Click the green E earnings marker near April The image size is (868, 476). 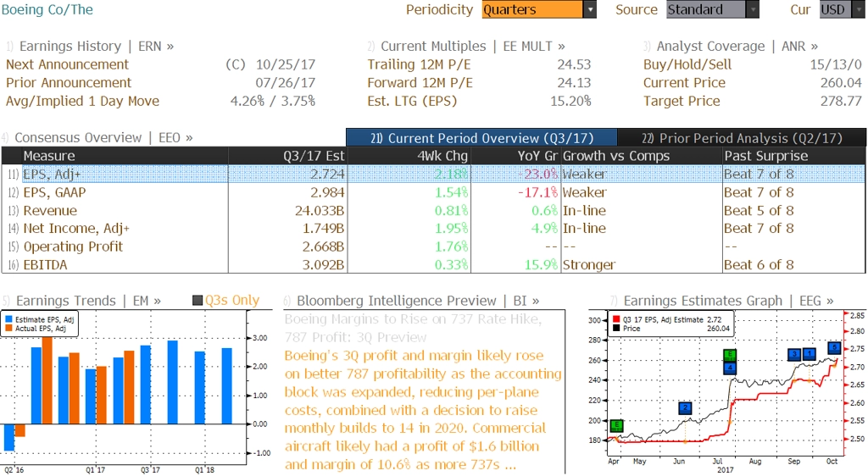coord(616,426)
